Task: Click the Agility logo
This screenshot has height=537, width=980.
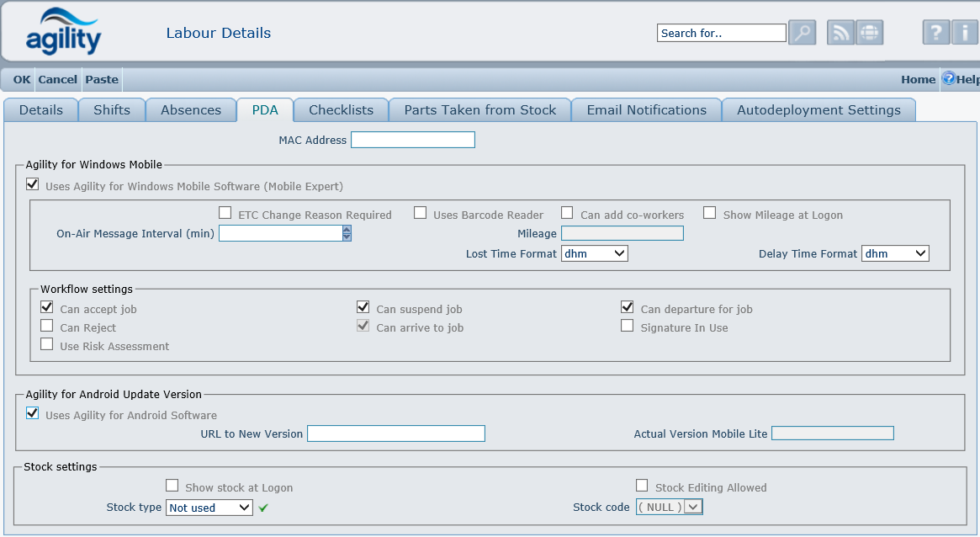Action: coord(63,32)
